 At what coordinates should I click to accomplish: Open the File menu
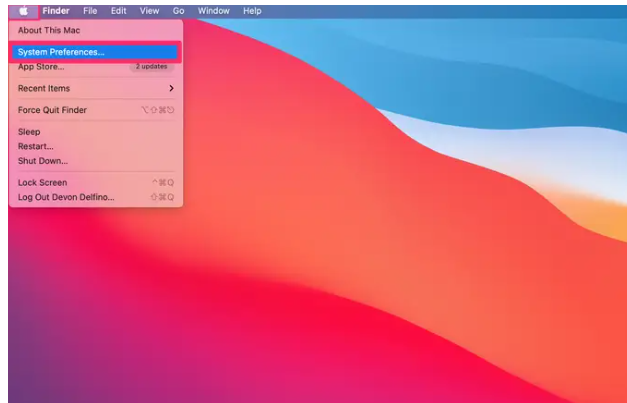click(90, 11)
